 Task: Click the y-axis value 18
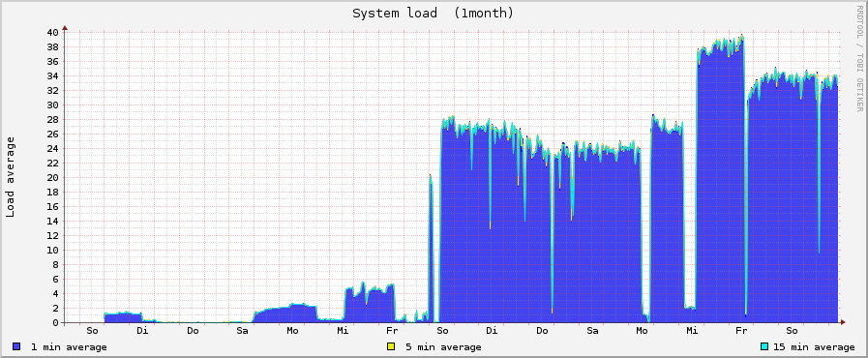tap(52, 192)
